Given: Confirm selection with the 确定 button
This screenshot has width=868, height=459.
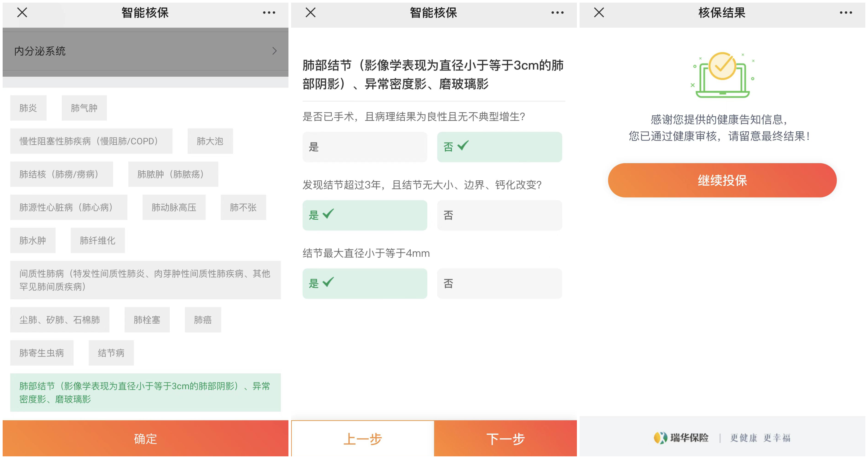Looking at the screenshot, I should (146, 438).
